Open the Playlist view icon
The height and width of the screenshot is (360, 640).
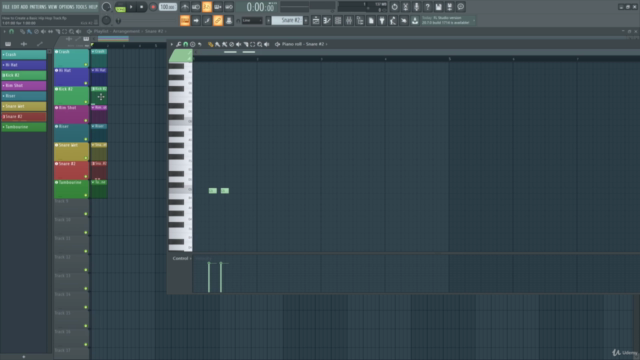pos(316,20)
